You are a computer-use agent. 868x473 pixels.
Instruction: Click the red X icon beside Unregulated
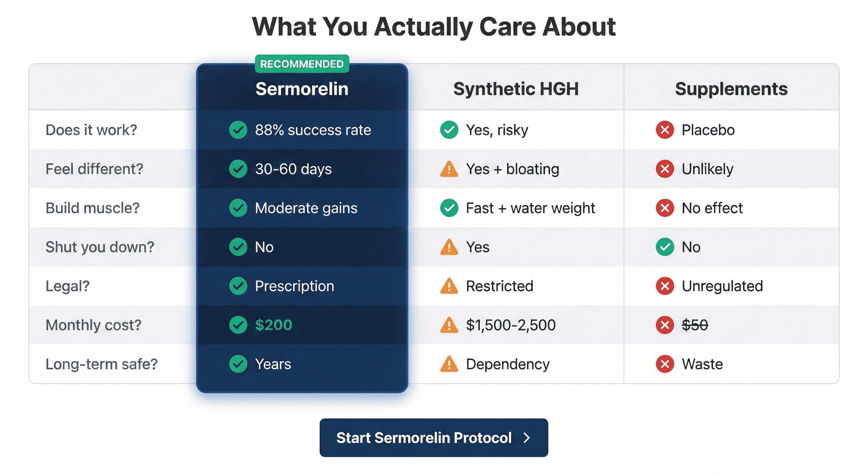(665, 286)
